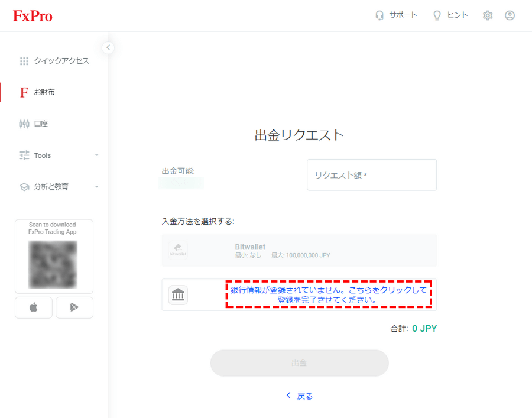Open クイックアクセス menu item
Screen dimensions: 532x418
(61, 61)
